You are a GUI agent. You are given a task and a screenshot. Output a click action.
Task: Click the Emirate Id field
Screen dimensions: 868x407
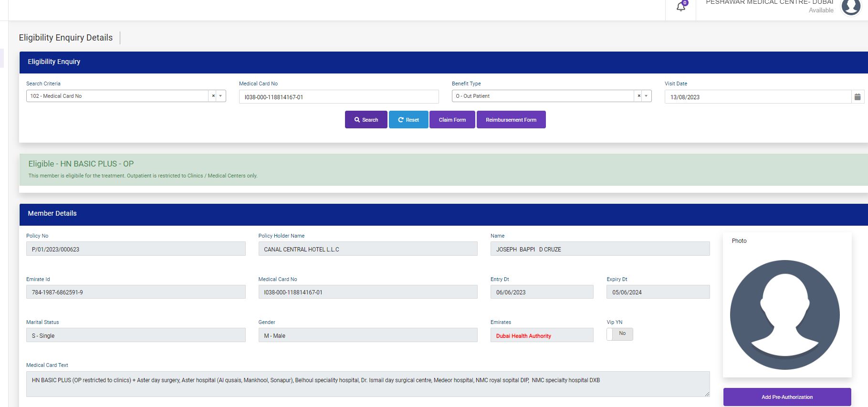point(136,292)
